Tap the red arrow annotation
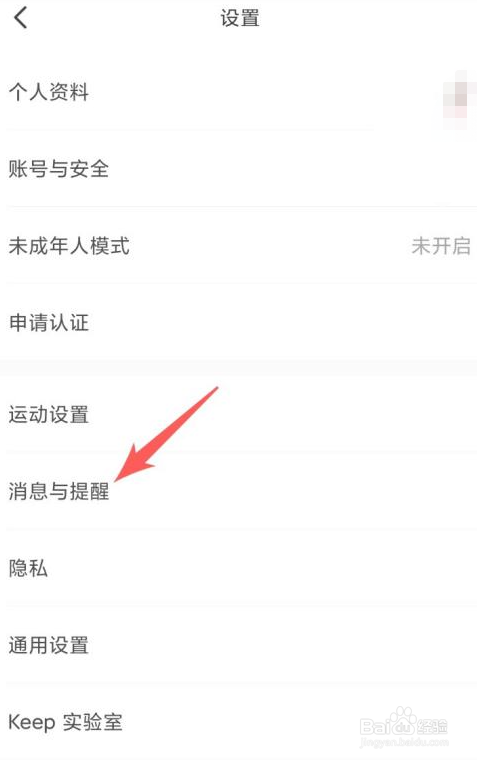Viewport: 477px width, 760px height. [166, 434]
